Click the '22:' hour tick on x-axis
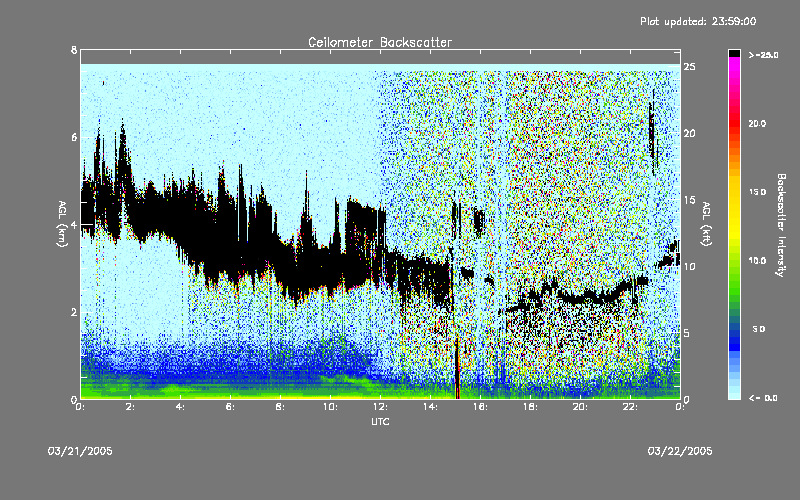Viewport: 800px width, 500px height. [x=630, y=407]
